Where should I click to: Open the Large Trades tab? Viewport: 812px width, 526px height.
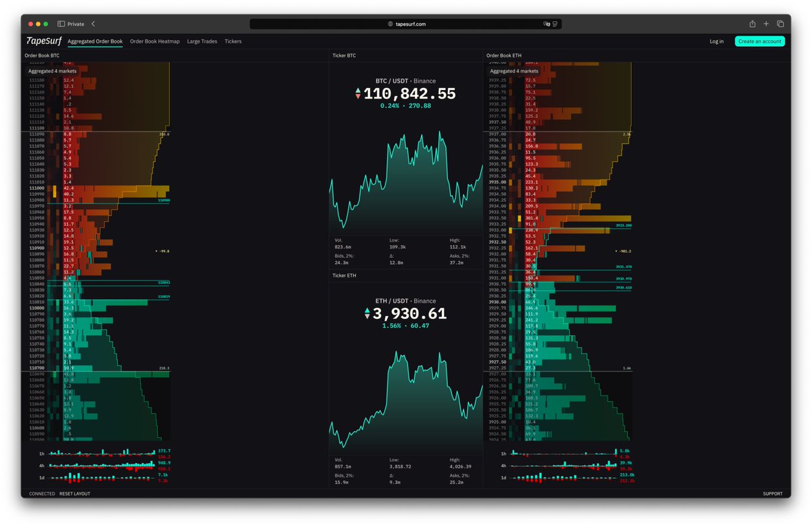[x=202, y=41]
